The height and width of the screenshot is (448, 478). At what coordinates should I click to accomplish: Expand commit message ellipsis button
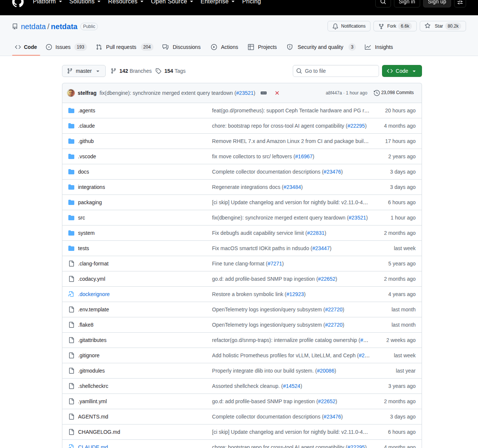pyautogui.click(x=264, y=93)
